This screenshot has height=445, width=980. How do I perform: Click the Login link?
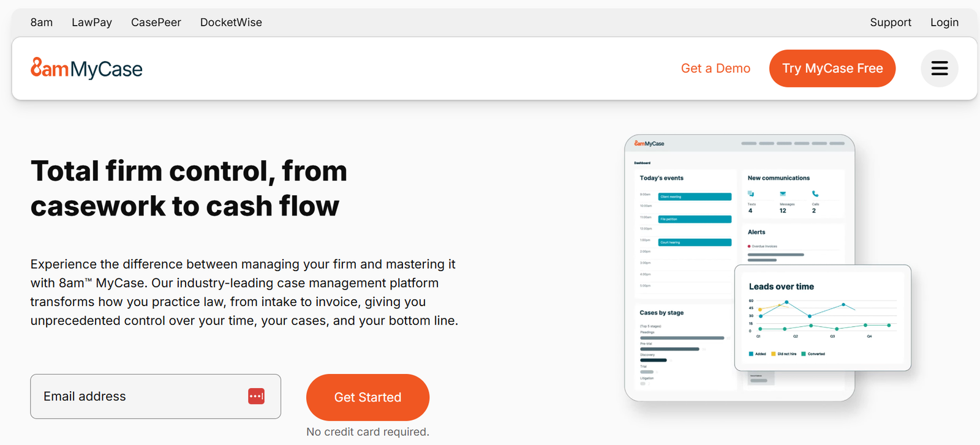click(944, 23)
